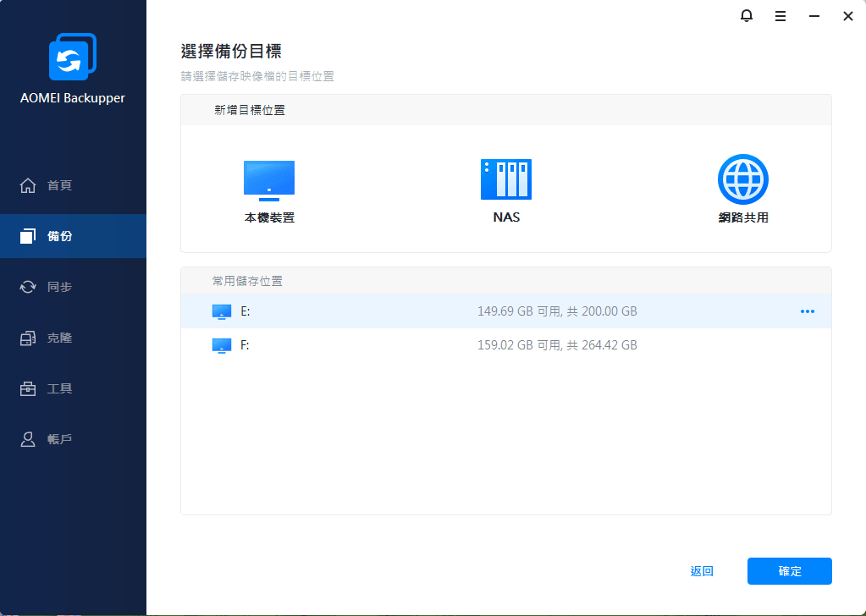Open 同步 sync section
Image resolution: width=866 pixels, height=616 pixels.
point(73,287)
